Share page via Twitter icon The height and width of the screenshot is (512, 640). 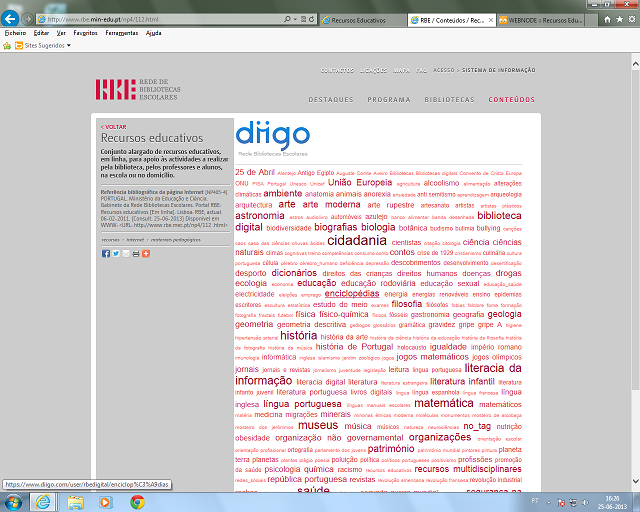click(115, 253)
